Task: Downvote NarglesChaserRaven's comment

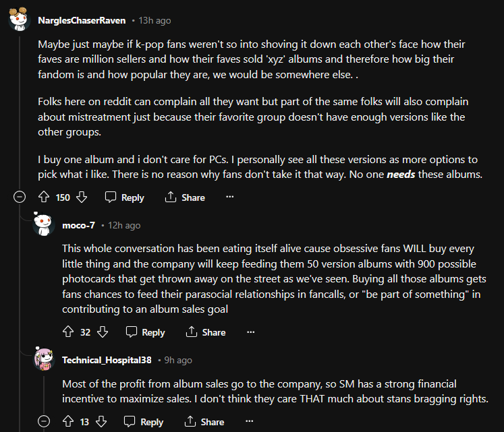Action: pos(82,197)
